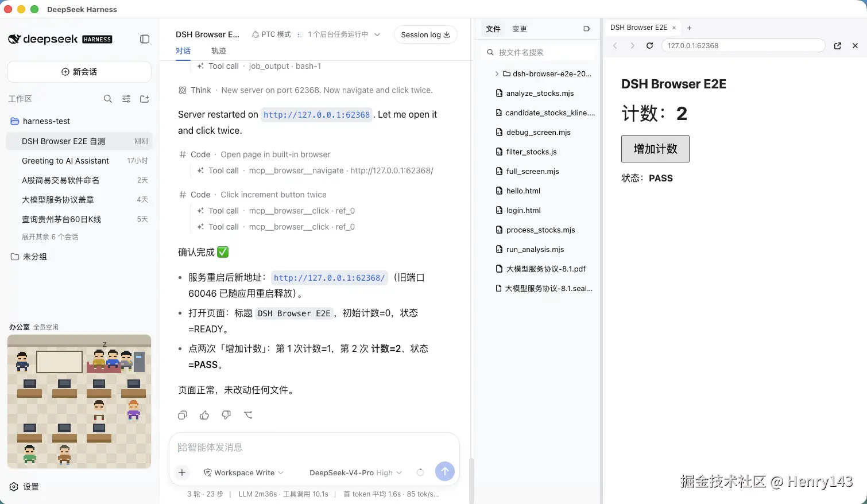Copy the assistant reply with the copy icon
This screenshot has height=504, width=867.
[x=183, y=415]
